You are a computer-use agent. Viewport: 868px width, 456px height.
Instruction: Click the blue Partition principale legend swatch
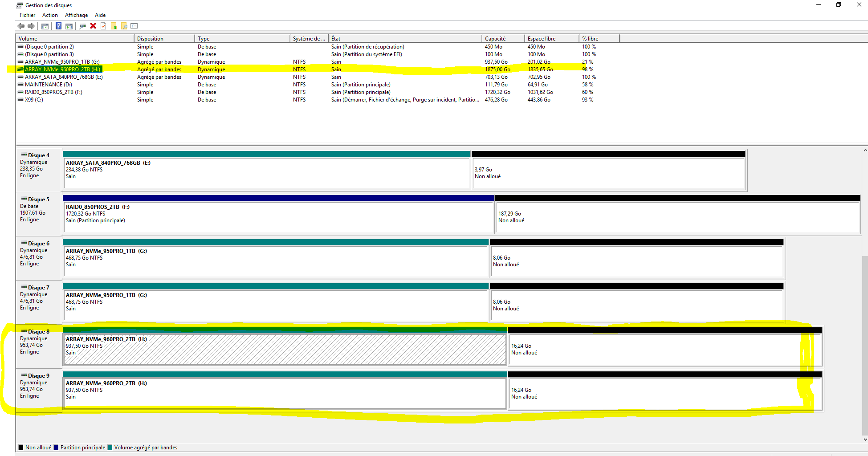pos(56,448)
